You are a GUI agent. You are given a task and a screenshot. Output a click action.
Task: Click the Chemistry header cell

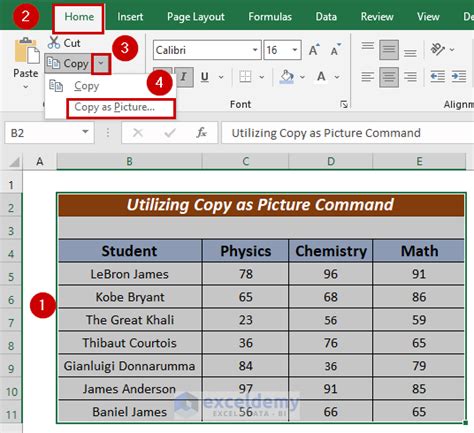pos(331,251)
